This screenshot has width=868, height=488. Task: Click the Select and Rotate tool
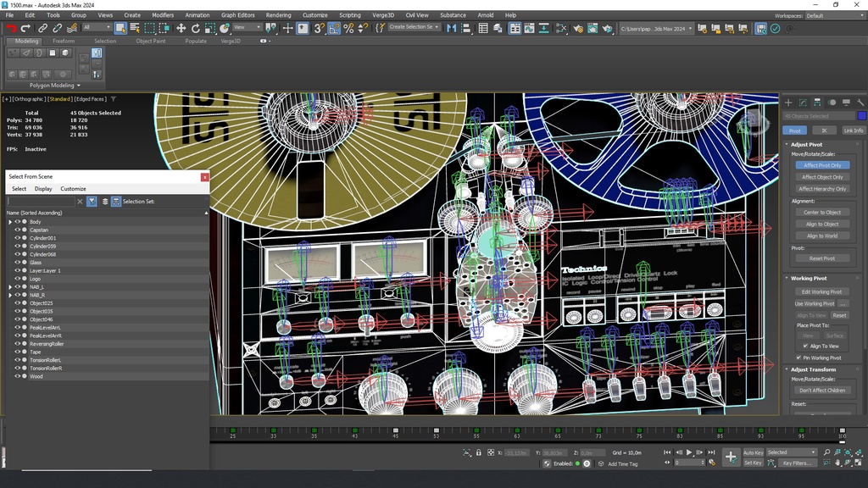pos(196,28)
